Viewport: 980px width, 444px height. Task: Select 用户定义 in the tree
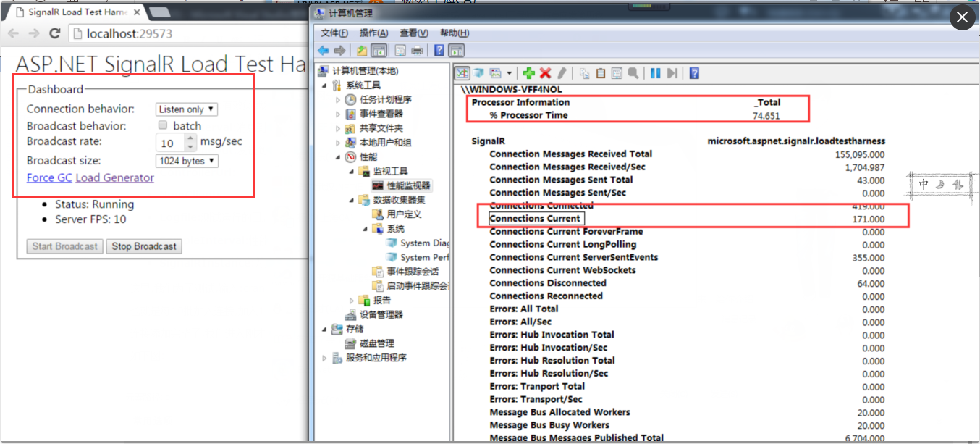click(x=404, y=214)
